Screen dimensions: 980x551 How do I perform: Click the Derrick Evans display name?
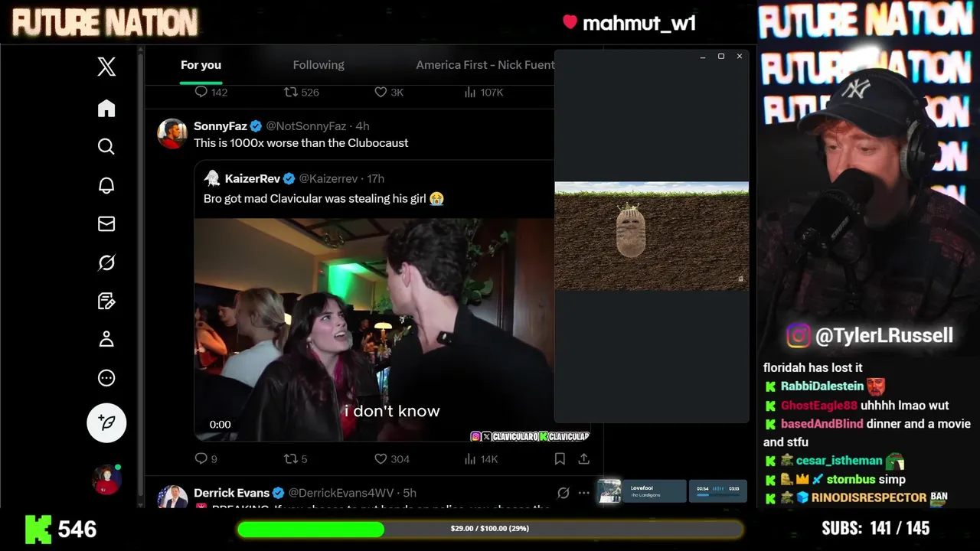point(231,493)
